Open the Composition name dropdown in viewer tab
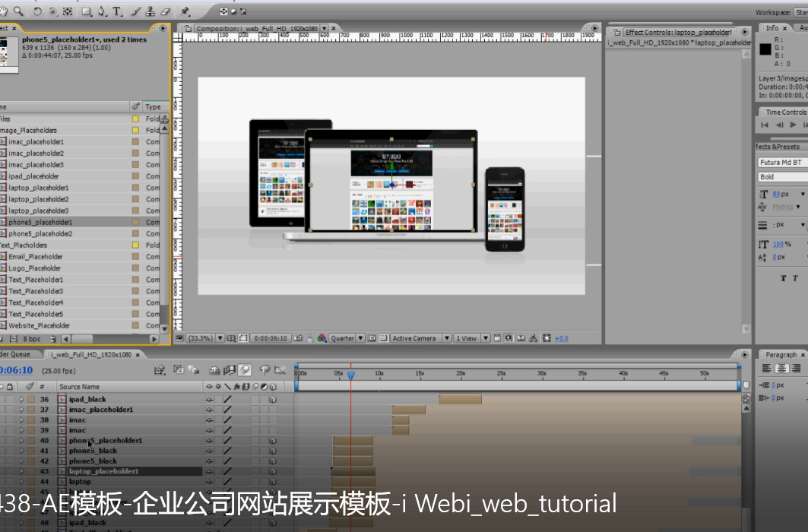Image resolution: width=808 pixels, height=532 pixels. click(324, 28)
